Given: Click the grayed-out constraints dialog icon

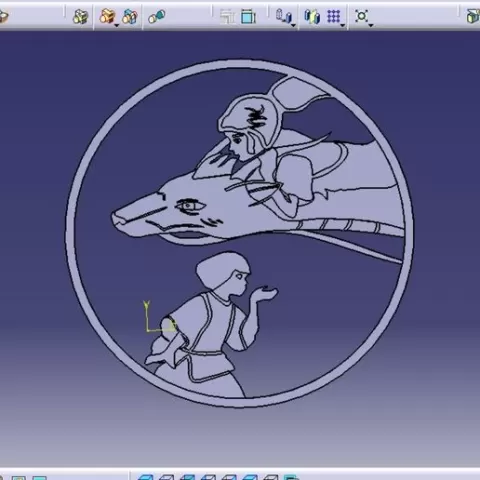Looking at the screenshot, I should click(x=228, y=16).
